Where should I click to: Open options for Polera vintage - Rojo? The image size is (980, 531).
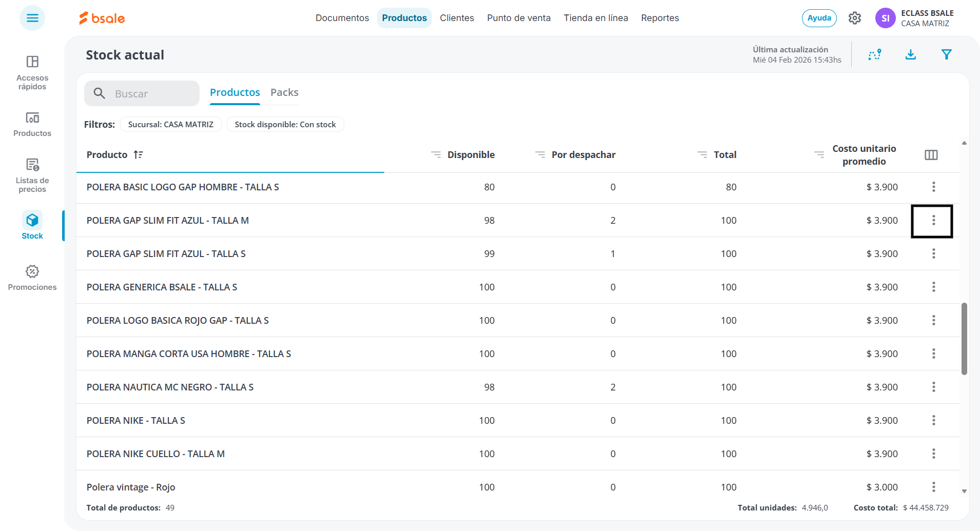click(x=934, y=487)
